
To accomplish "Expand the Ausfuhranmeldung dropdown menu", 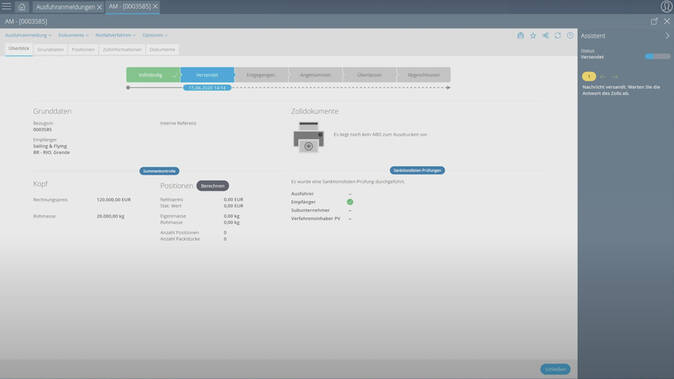I will click(x=28, y=35).
